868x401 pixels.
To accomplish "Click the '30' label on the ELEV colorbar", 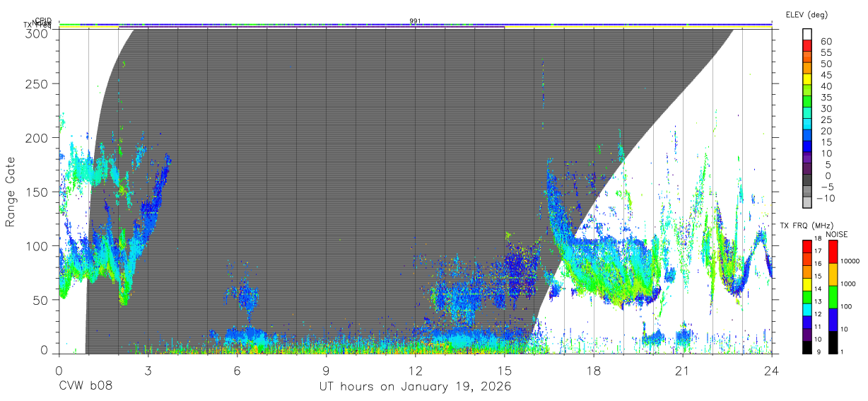I will click(x=826, y=108).
